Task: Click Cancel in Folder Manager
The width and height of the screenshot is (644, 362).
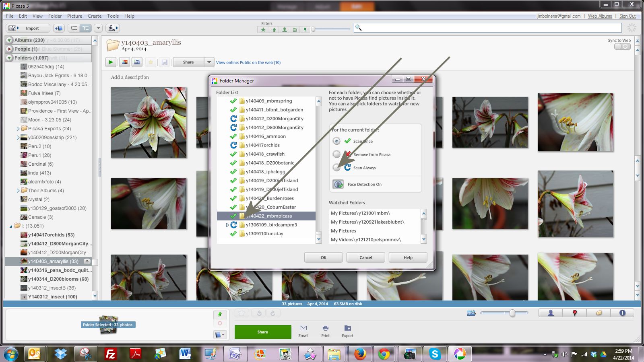Action: (365, 257)
